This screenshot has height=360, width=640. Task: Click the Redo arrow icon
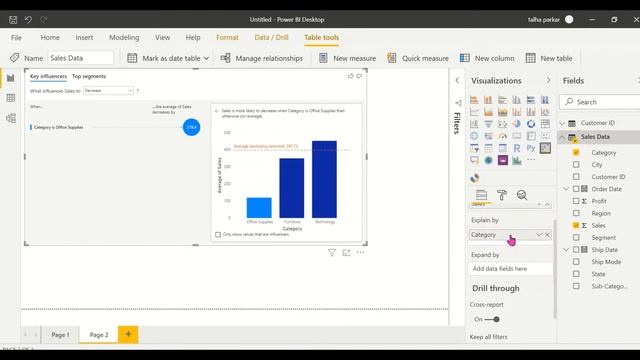pyautogui.click(x=44, y=20)
